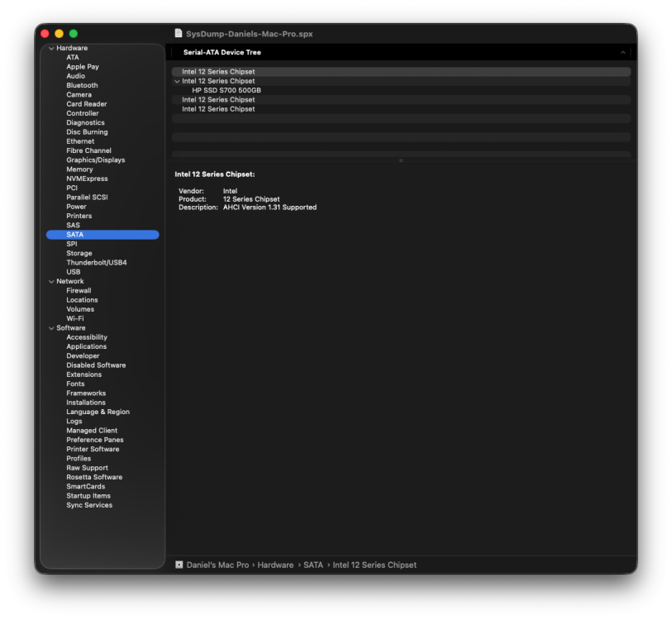Show Graphics/Displays information

pos(96,160)
